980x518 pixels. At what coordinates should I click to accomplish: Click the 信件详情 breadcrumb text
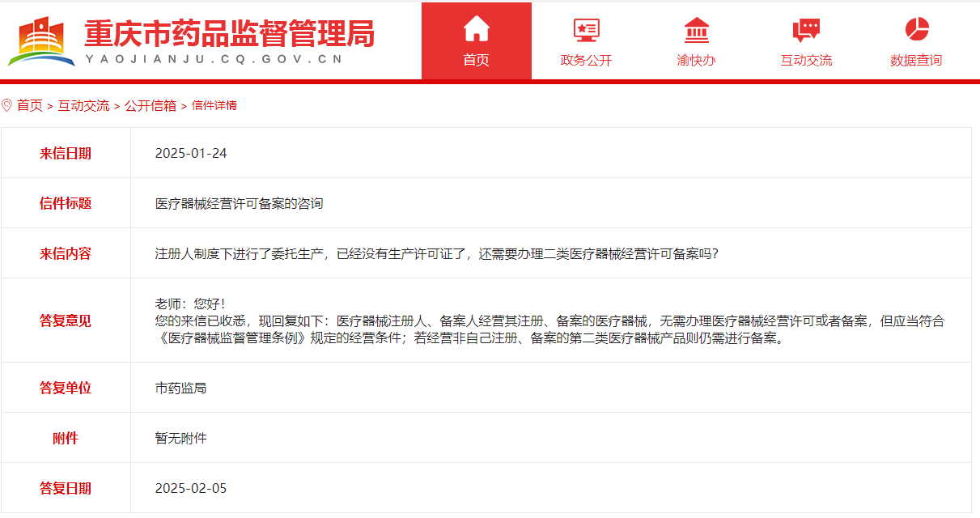point(214,105)
